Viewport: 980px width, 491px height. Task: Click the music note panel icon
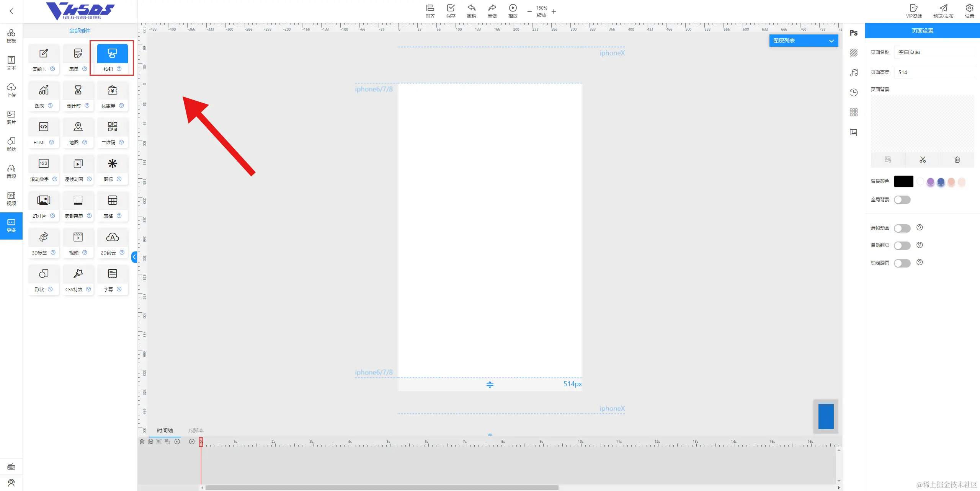tap(853, 73)
